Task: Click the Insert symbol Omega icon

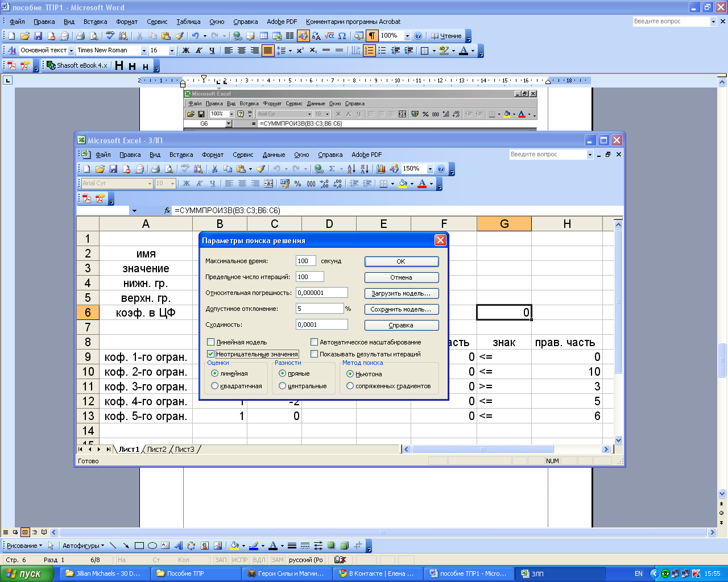Action: click(x=342, y=36)
